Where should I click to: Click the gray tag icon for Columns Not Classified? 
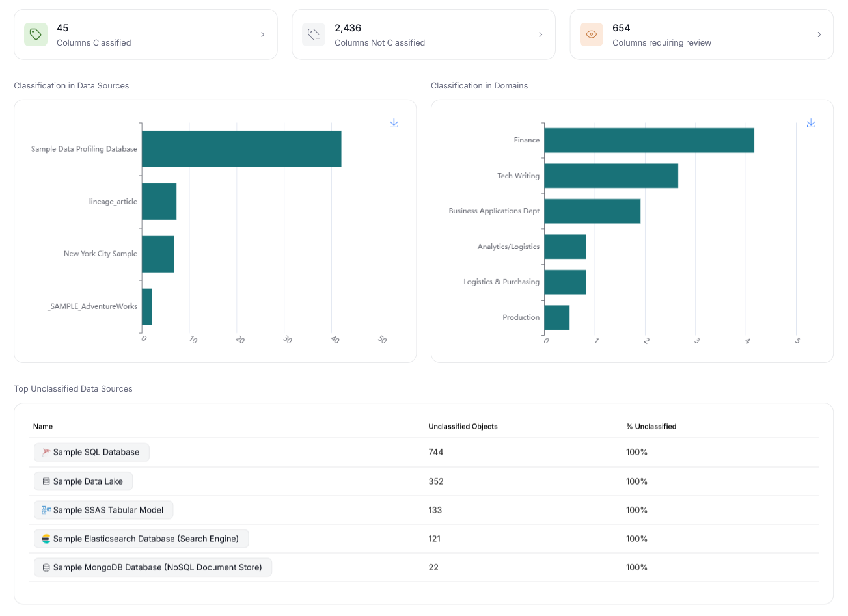click(x=314, y=34)
